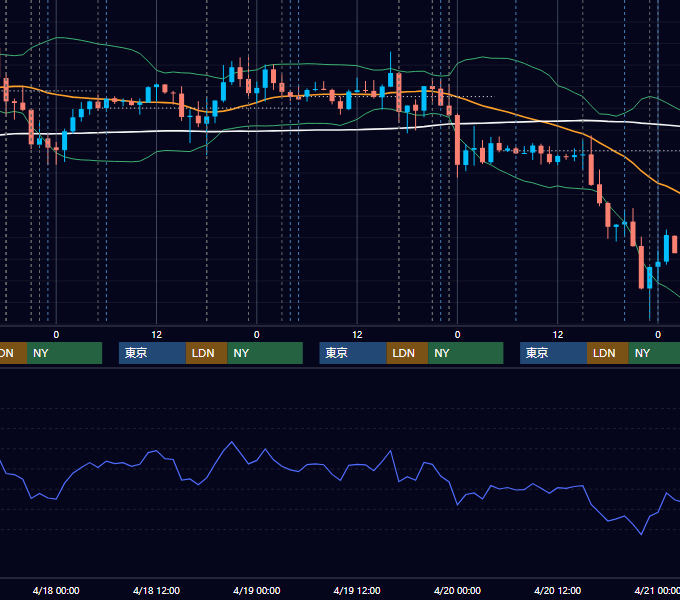This screenshot has height=600, width=680.
Task: Click hour label 0 above 4/19 00:00
Action: click(257, 335)
